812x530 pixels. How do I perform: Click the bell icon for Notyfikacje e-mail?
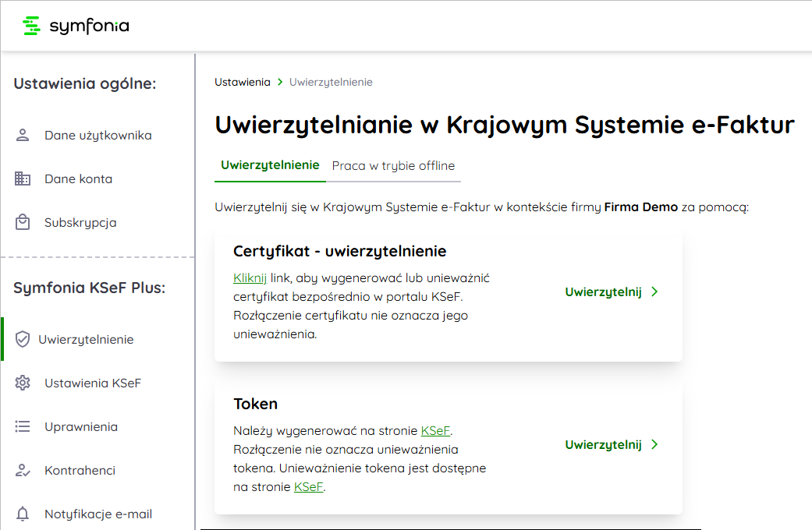coord(23,514)
